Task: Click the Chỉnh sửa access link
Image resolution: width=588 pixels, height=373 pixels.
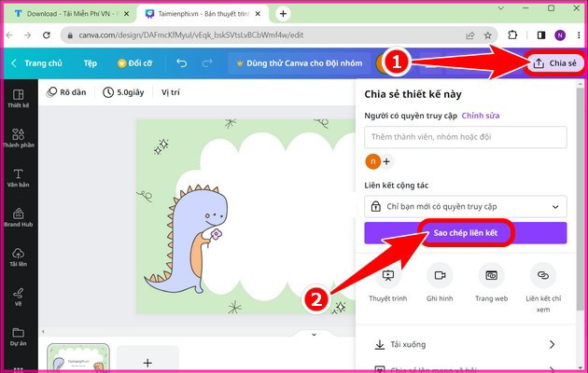Action: pyautogui.click(x=481, y=116)
